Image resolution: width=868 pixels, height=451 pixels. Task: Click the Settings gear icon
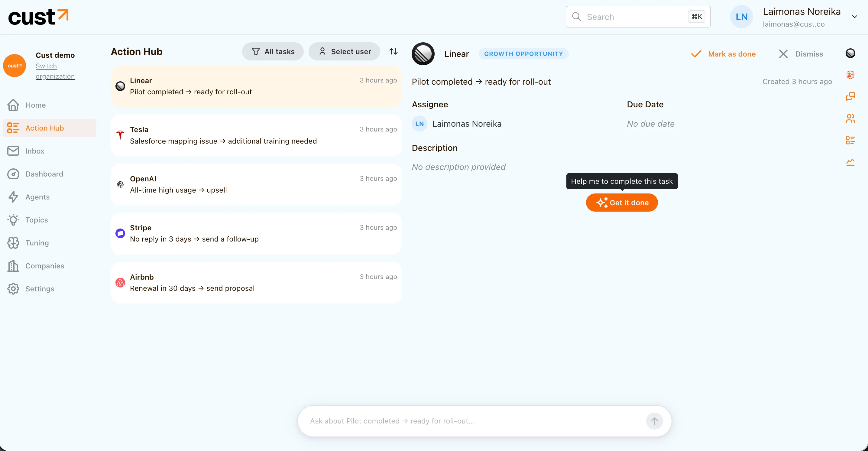(13, 289)
